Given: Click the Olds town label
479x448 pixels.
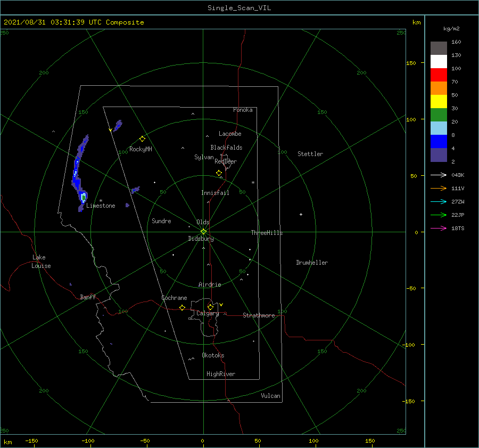Looking at the screenshot, I should [x=203, y=222].
